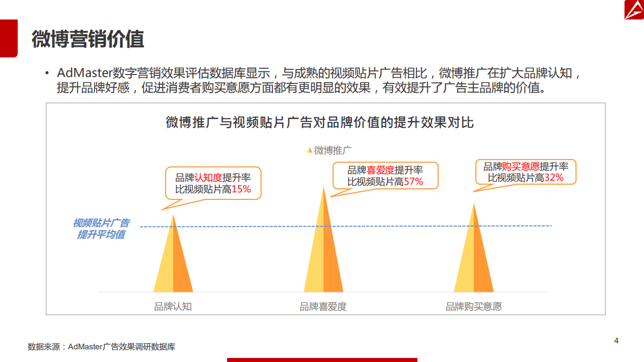This screenshot has height=362, width=644.
Task: Click the chart title 微博推广与视频贴片广告对品牌价值的提升效果对比
Action: pyautogui.click(x=322, y=121)
